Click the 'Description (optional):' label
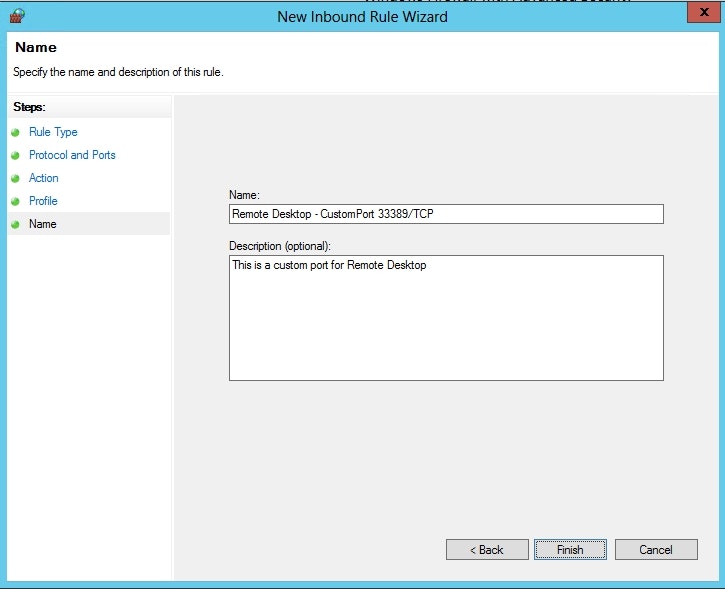 [280, 246]
